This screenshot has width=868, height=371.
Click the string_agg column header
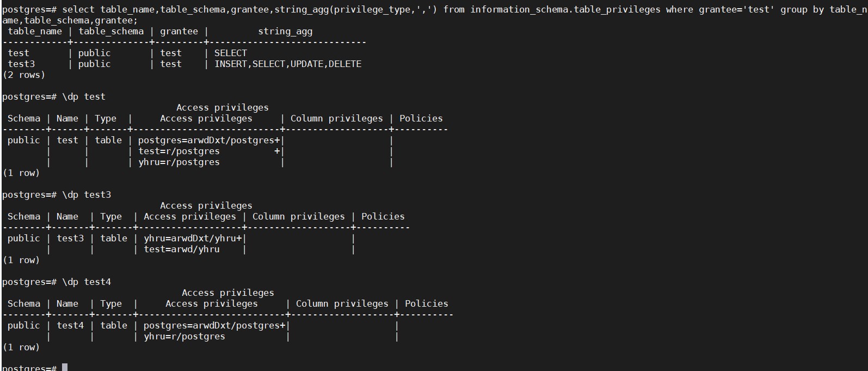click(x=285, y=31)
